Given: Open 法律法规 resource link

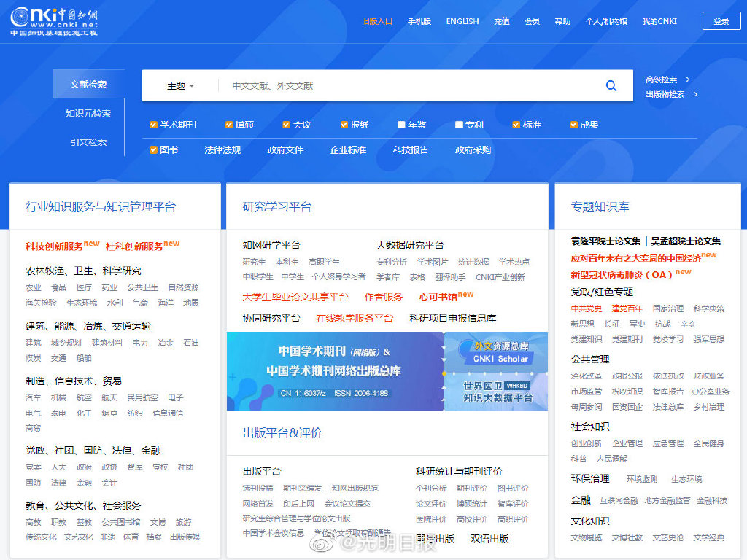Looking at the screenshot, I should point(222,150).
